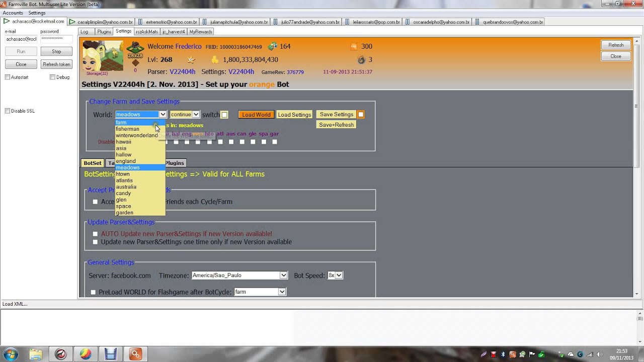Enable the Autostart checkbox
This screenshot has width=644, height=362.
[x=8, y=77]
